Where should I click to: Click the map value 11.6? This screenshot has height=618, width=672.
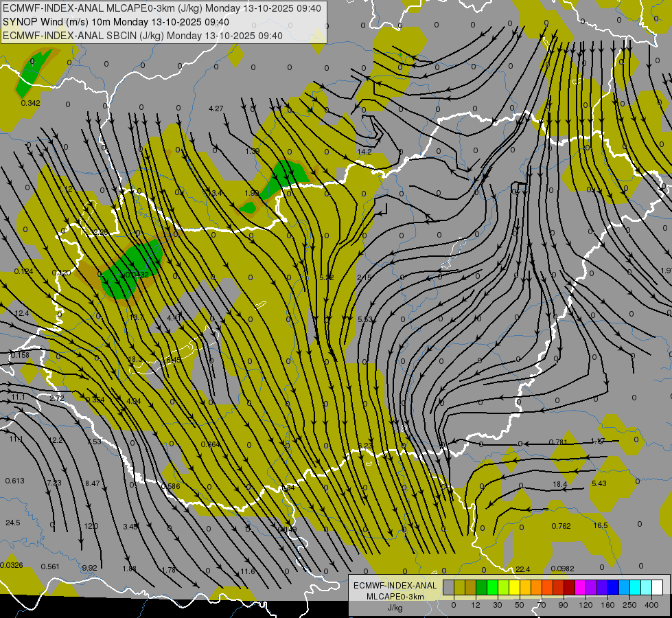point(248,571)
